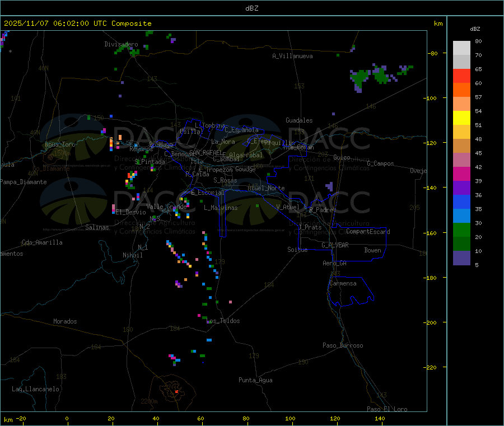This screenshot has width=504, height=426.
Task: Select the yellow 51 dBZ legend swatch
Action: [x=461, y=118]
